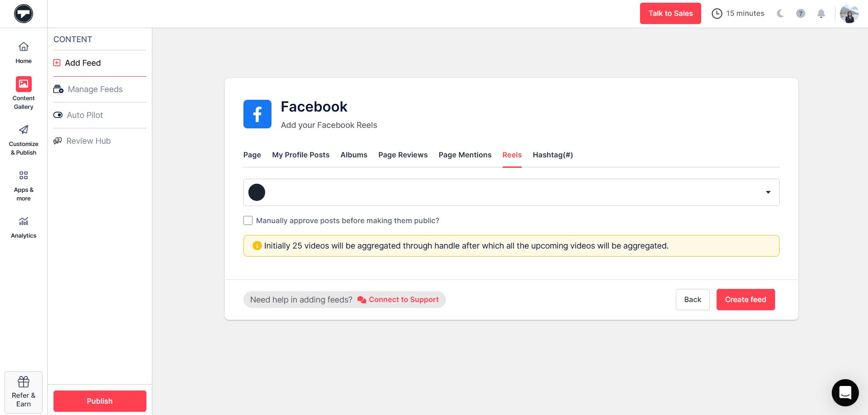Go to Customize & Publish section
This screenshot has width=868, height=415.
click(x=24, y=140)
